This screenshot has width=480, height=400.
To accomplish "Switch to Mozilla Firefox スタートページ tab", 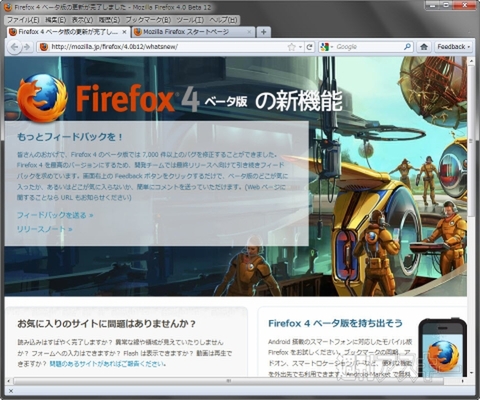I will point(193,32).
